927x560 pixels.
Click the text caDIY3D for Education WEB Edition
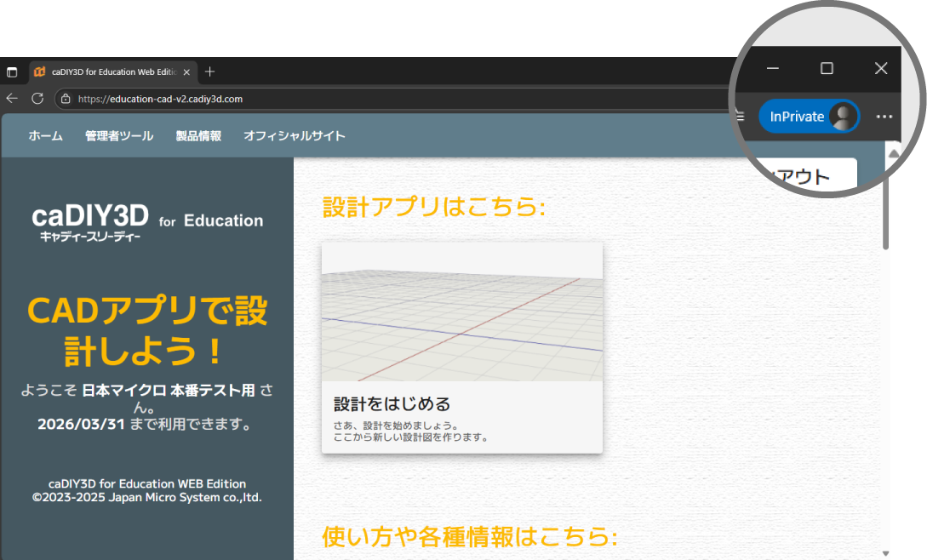(x=147, y=483)
